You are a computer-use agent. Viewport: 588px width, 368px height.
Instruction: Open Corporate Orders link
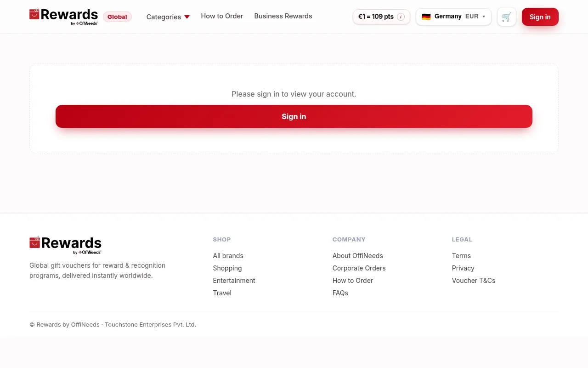pyautogui.click(x=359, y=268)
